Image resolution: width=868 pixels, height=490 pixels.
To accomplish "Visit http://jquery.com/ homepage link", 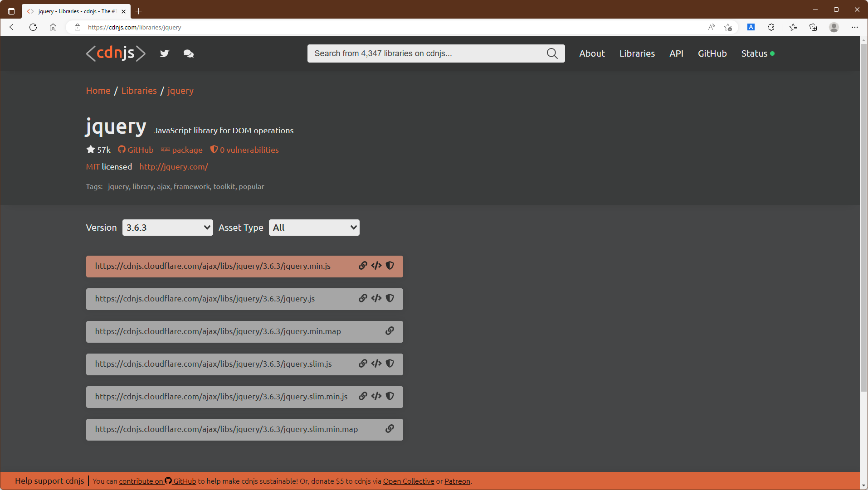I will (x=174, y=167).
